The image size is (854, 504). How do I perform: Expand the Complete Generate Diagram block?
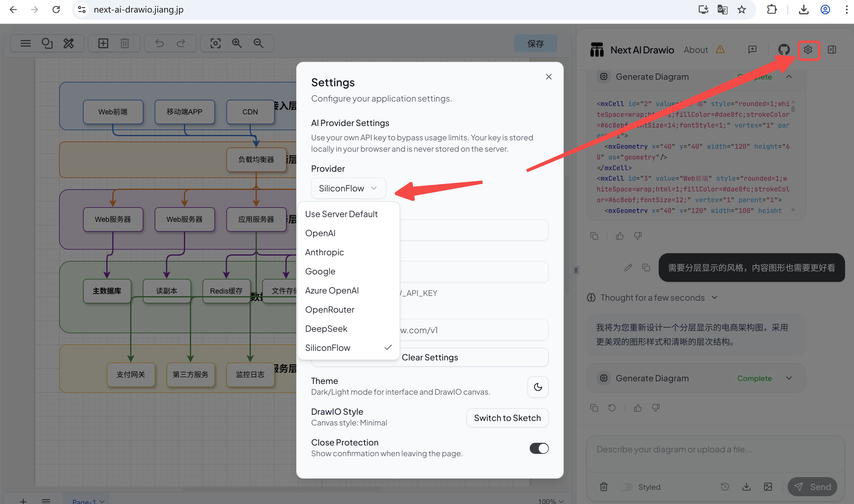point(789,378)
